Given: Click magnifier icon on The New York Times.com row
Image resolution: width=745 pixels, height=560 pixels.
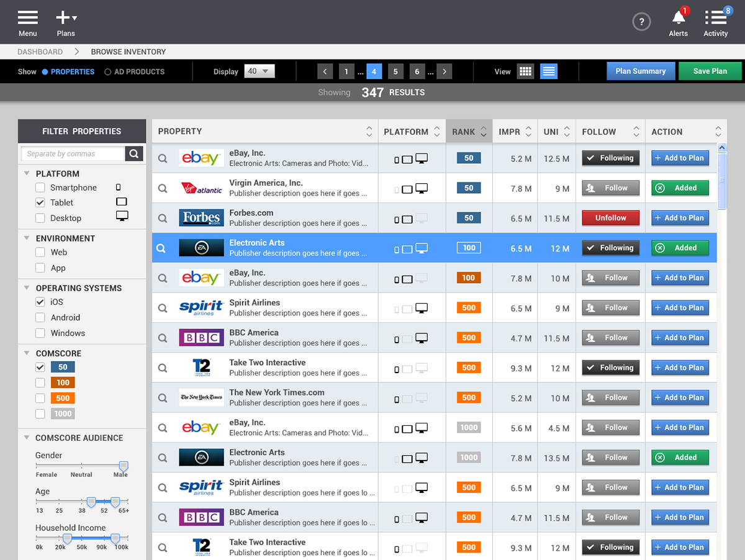Looking at the screenshot, I should point(163,398).
